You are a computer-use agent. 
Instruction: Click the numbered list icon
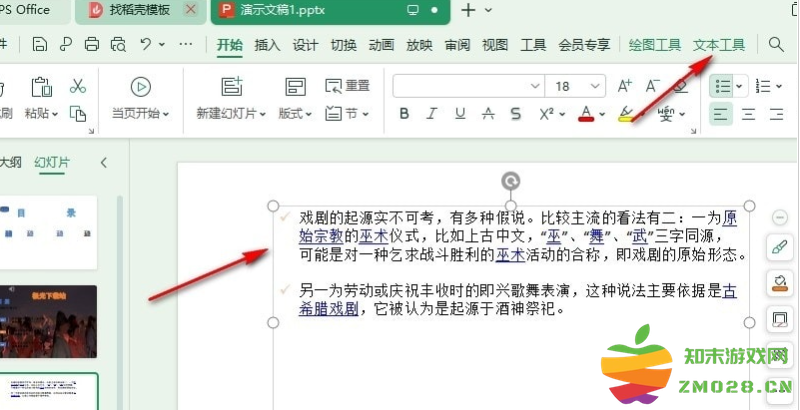[x=763, y=86]
